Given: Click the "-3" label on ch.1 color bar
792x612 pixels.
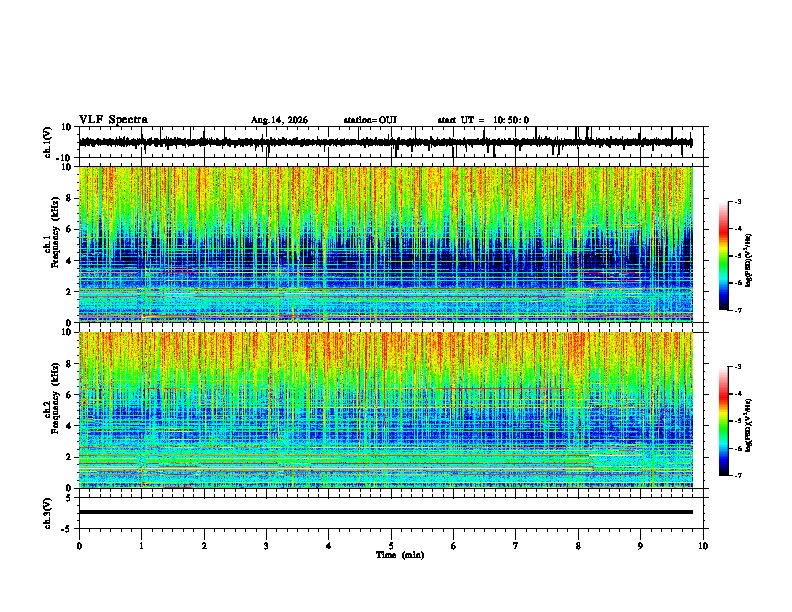Looking at the screenshot, I should tap(738, 201).
